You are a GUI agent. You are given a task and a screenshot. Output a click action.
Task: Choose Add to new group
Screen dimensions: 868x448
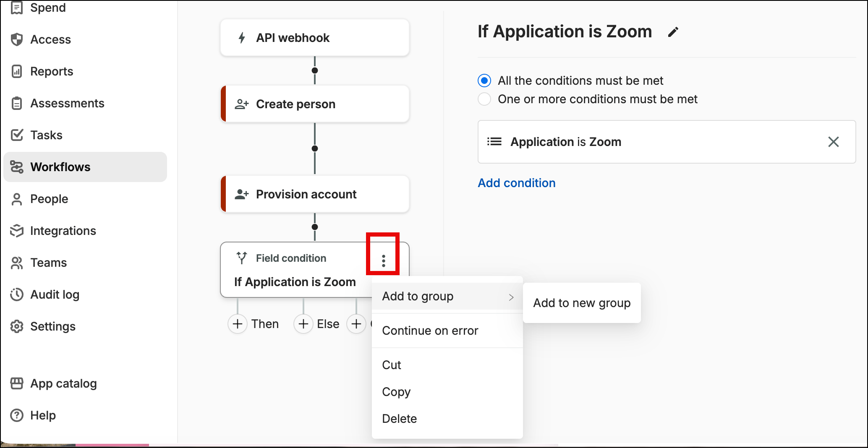point(582,303)
